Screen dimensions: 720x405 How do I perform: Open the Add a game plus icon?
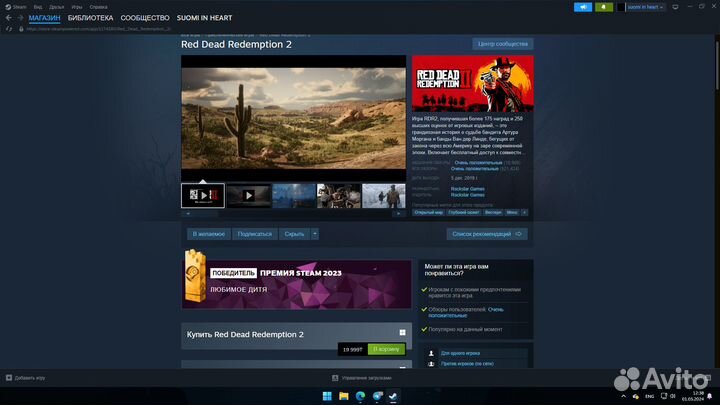(9, 378)
